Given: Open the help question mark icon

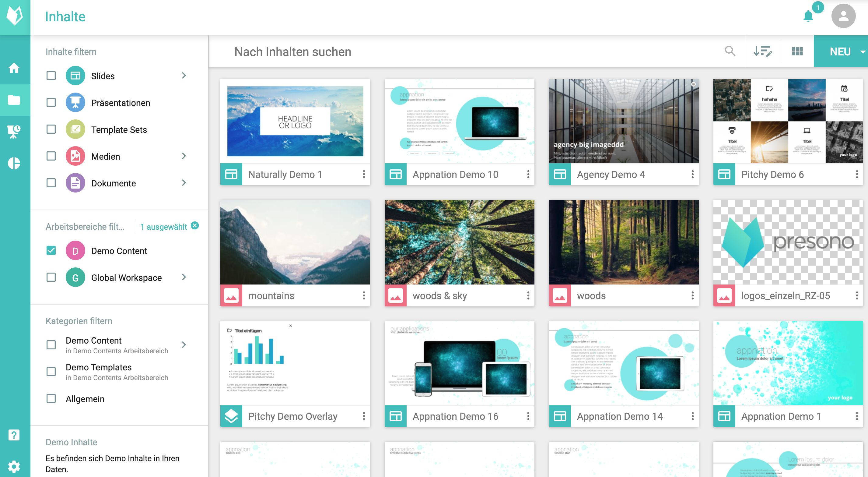Looking at the screenshot, I should tap(14, 435).
